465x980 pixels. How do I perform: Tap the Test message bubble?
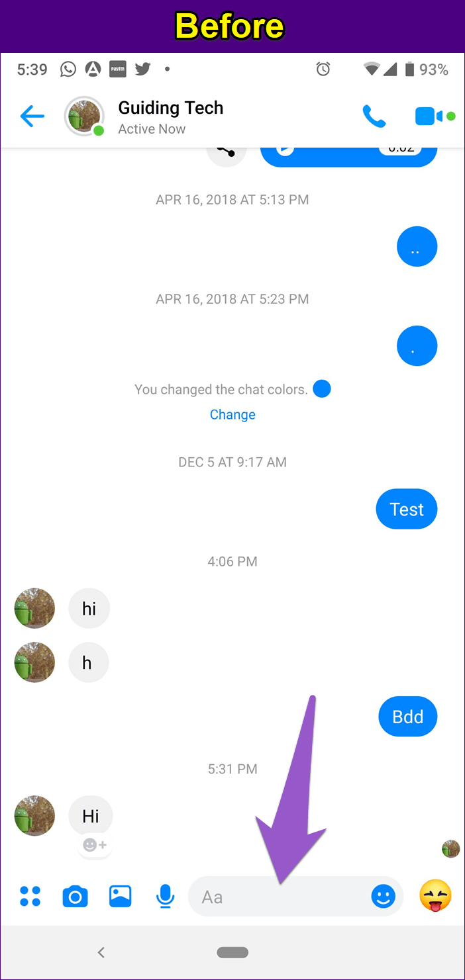pyautogui.click(x=406, y=509)
